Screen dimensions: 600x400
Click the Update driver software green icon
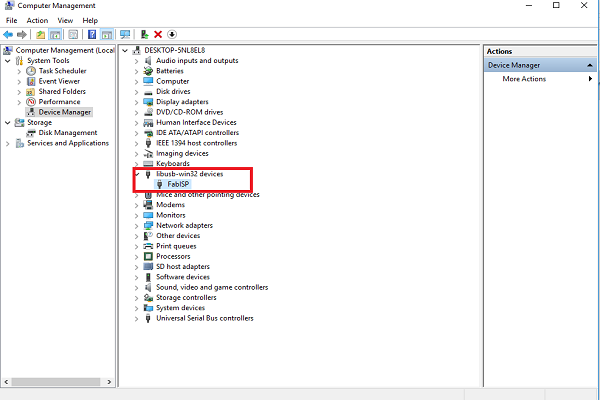point(144,34)
